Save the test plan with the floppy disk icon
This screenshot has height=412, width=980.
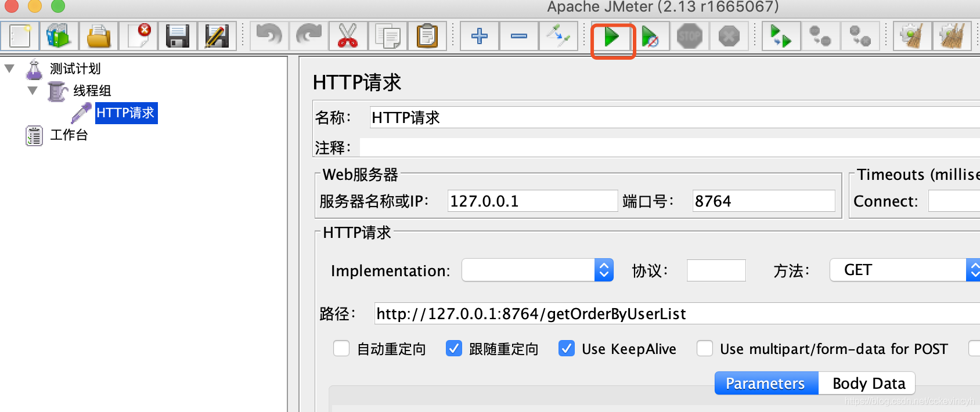[178, 37]
